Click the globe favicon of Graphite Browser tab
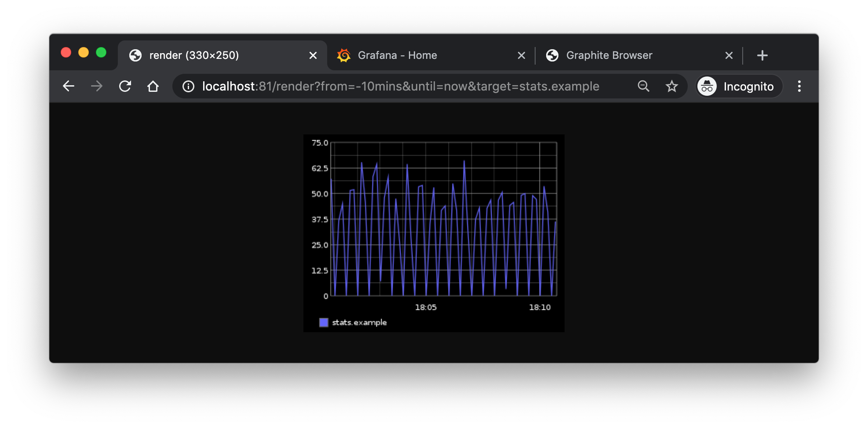This screenshot has width=868, height=428. pos(552,55)
